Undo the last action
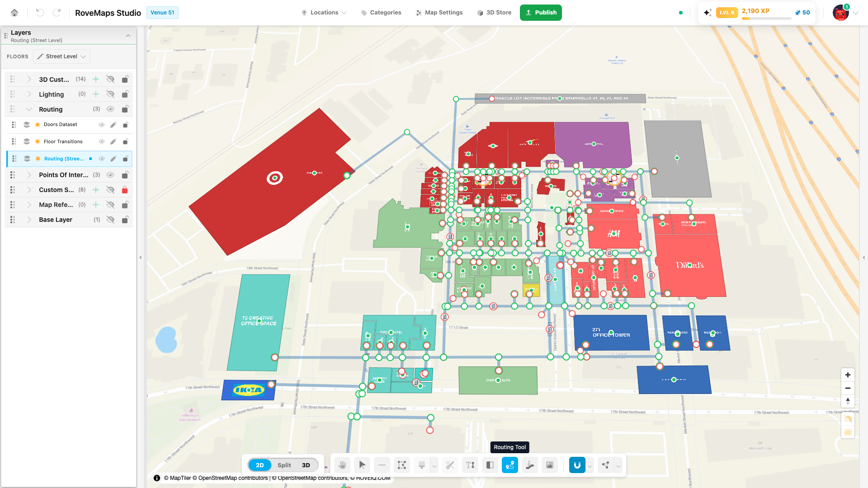The height and width of the screenshot is (488, 868). (40, 13)
